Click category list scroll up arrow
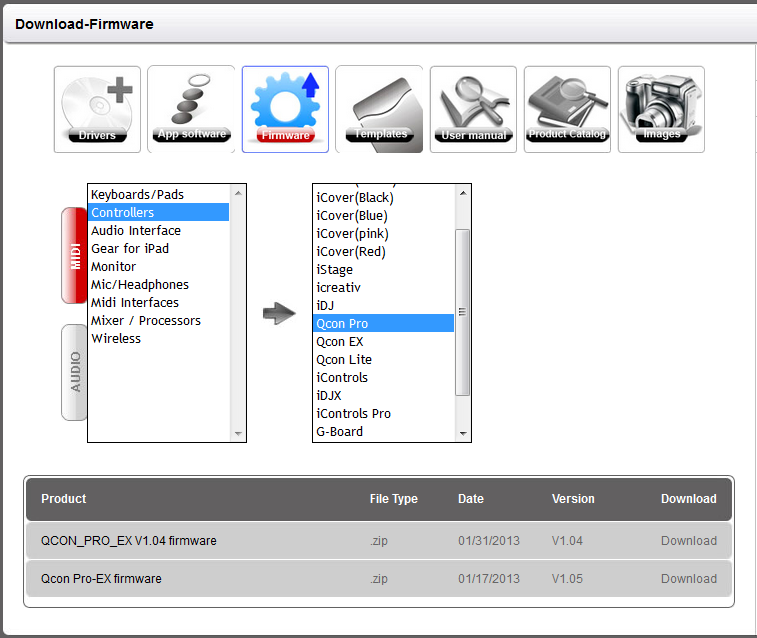Image resolution: width=757 pixels, height=638 pixels. (x=238, y=193)
